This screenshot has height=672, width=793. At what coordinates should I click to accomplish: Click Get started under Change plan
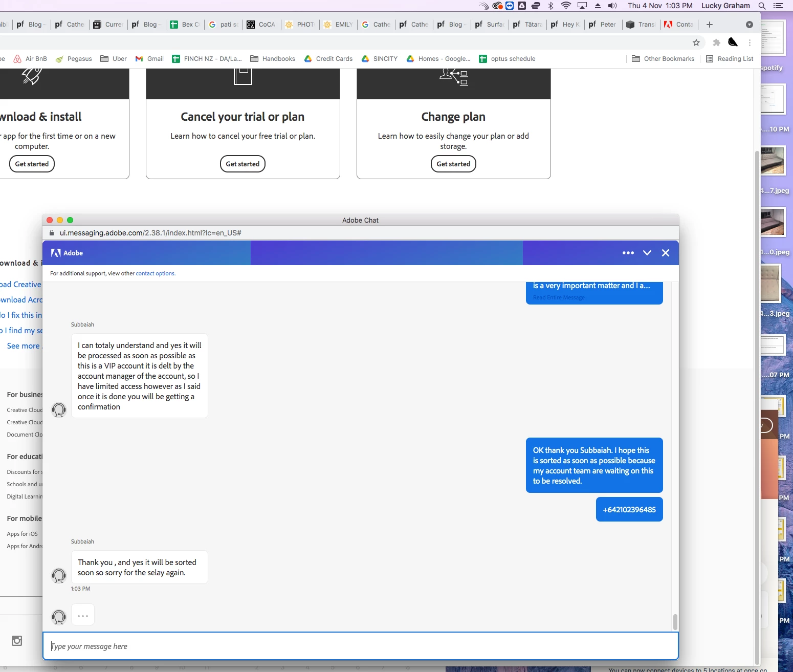[x=453, y=164]
